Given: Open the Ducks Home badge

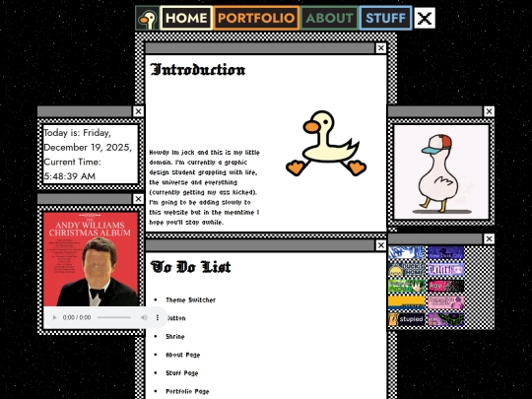Looking at the screenshot, I should [x=407, y=269].
